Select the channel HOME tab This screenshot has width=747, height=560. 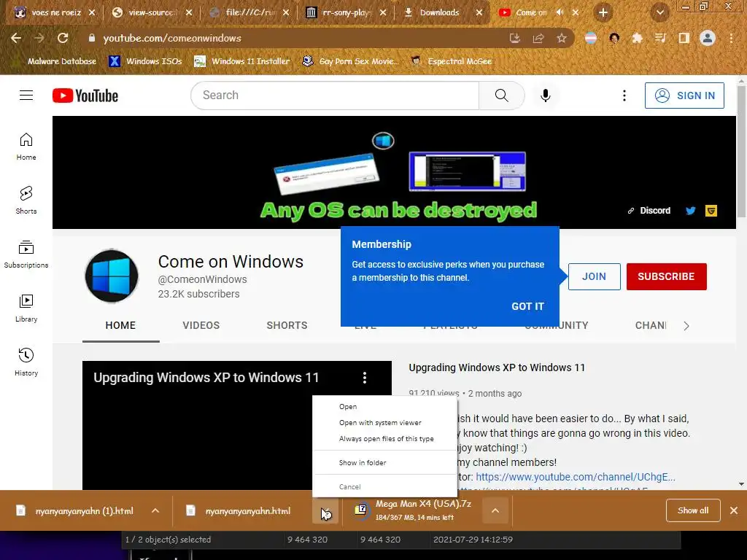[x=120, y=325]
